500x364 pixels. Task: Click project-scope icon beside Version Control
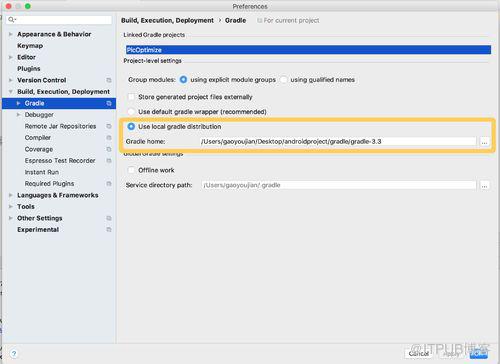point(109,80)
